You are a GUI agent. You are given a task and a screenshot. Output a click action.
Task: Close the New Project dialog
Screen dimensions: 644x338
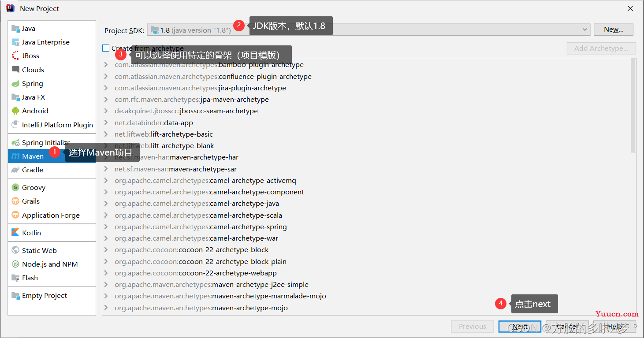click(x=630, y=8)
